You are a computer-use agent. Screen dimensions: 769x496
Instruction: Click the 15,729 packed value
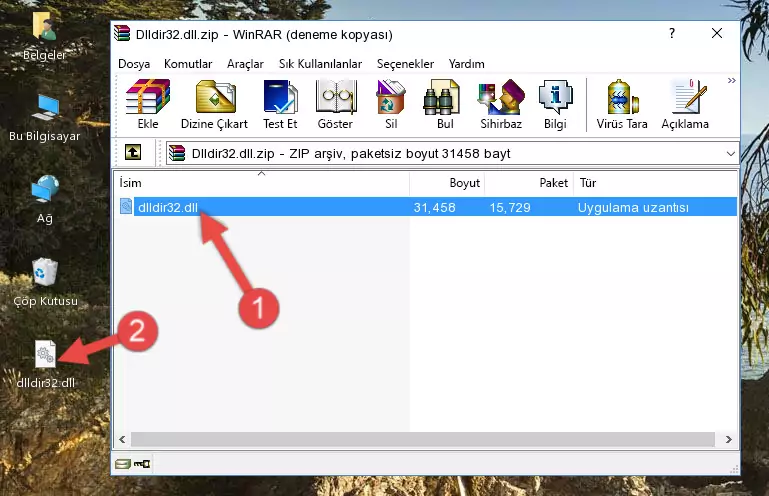click(x=510, y=208)
